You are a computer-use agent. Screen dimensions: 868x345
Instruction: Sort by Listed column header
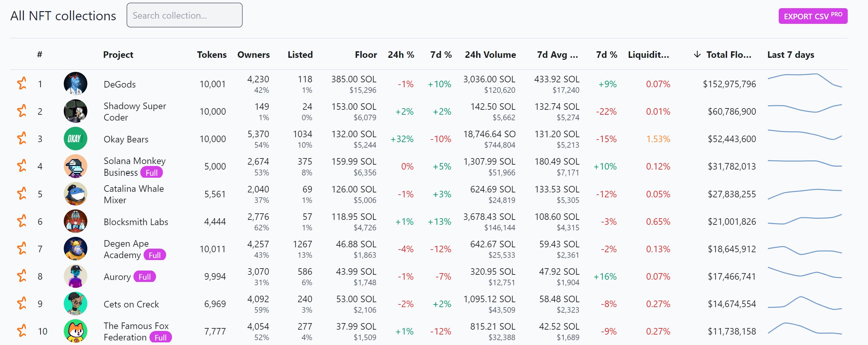pyautogui.click(x=300, y=55)
